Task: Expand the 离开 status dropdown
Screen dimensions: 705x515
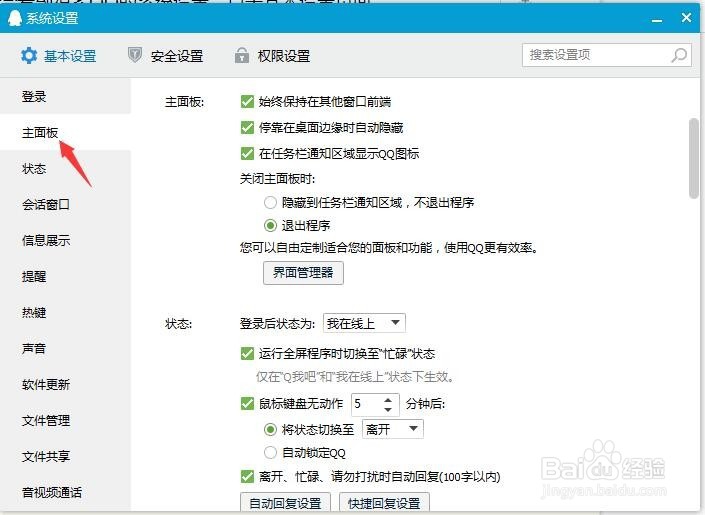Action: [393, 429]
